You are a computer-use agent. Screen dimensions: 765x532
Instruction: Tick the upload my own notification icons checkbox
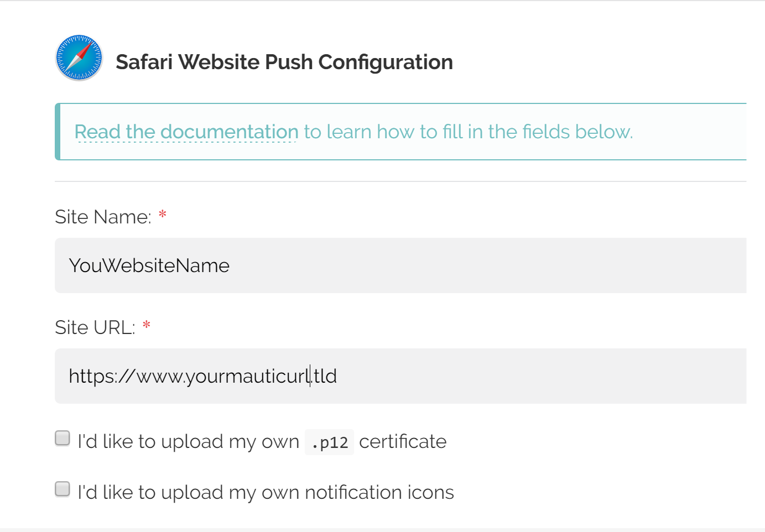[x=63, y=489]
